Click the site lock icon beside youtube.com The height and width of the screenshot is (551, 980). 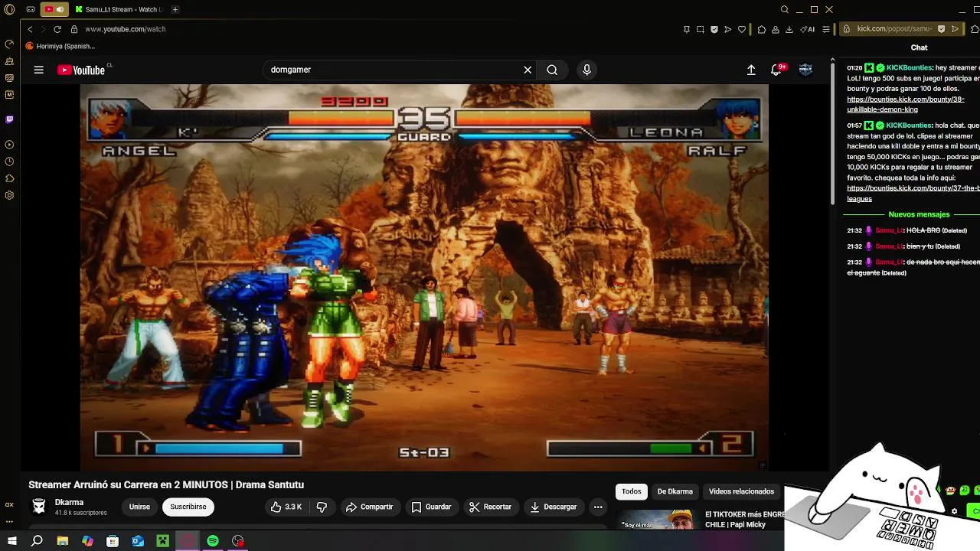pos(74,29)
